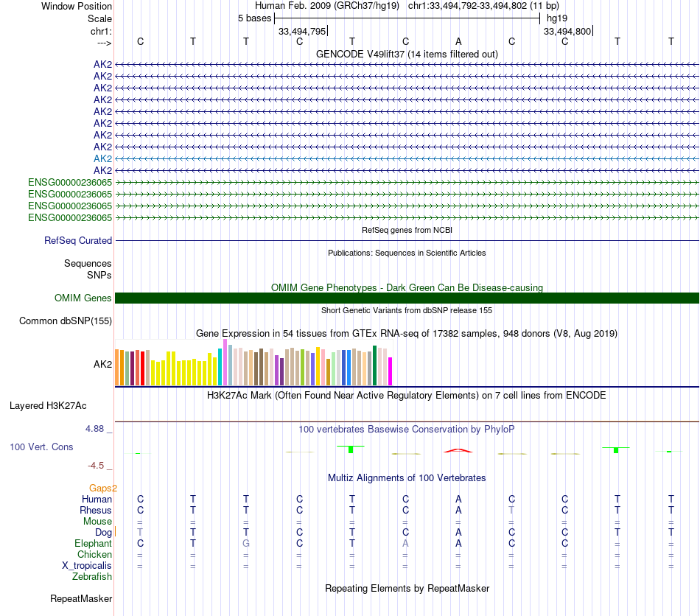
Task: Click the light-blue AK2 transcript label
Action: click(102, 158)
